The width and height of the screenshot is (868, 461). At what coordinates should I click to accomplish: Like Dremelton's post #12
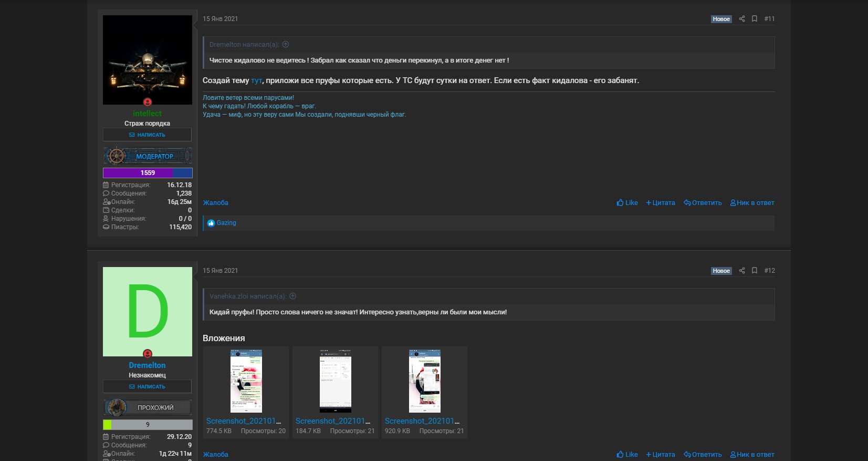pos(627,455)
